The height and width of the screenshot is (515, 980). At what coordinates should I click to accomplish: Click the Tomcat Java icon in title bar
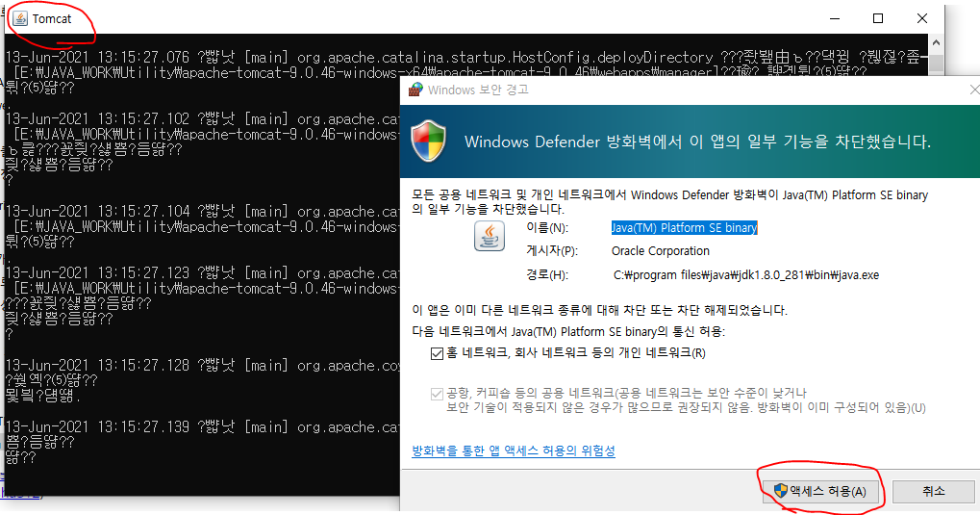point(20,19)
